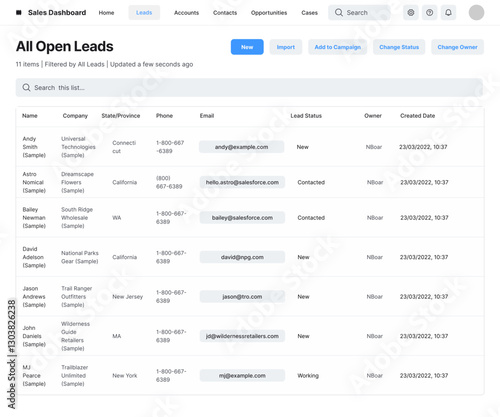
Task: Click the Sales Dashboard logo square
Action: click(19, 13)
